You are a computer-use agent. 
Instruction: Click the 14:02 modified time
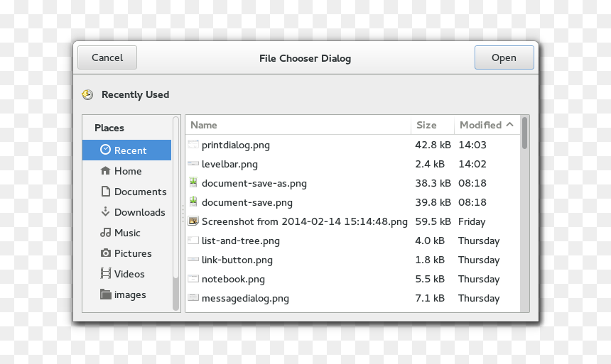click(x=472, y=164)
